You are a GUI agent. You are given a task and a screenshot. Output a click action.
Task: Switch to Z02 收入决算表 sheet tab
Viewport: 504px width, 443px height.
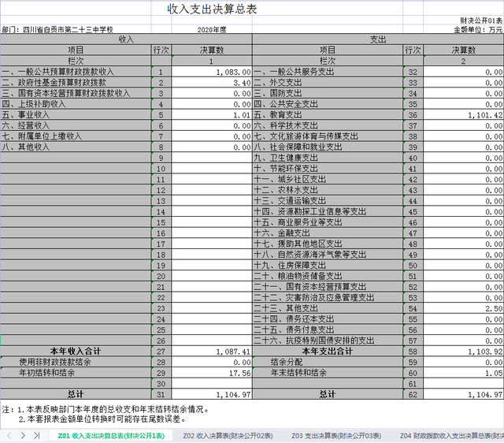(x=228, y=435)
